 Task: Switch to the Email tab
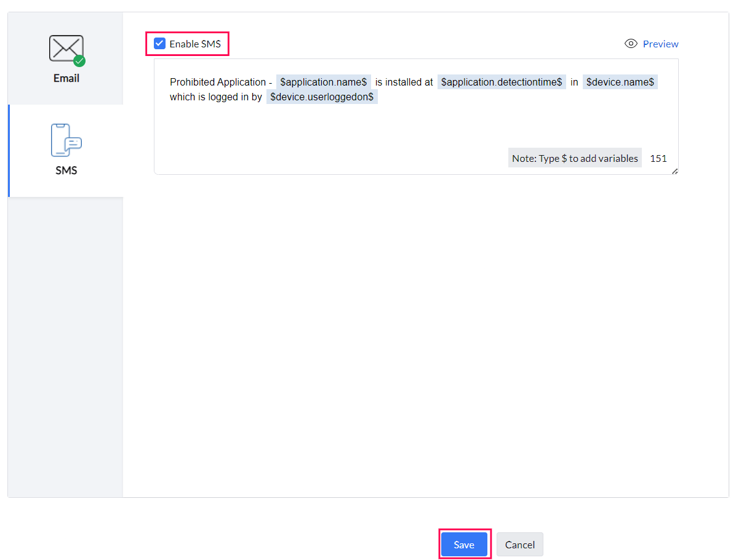click(x=66, y=58)
